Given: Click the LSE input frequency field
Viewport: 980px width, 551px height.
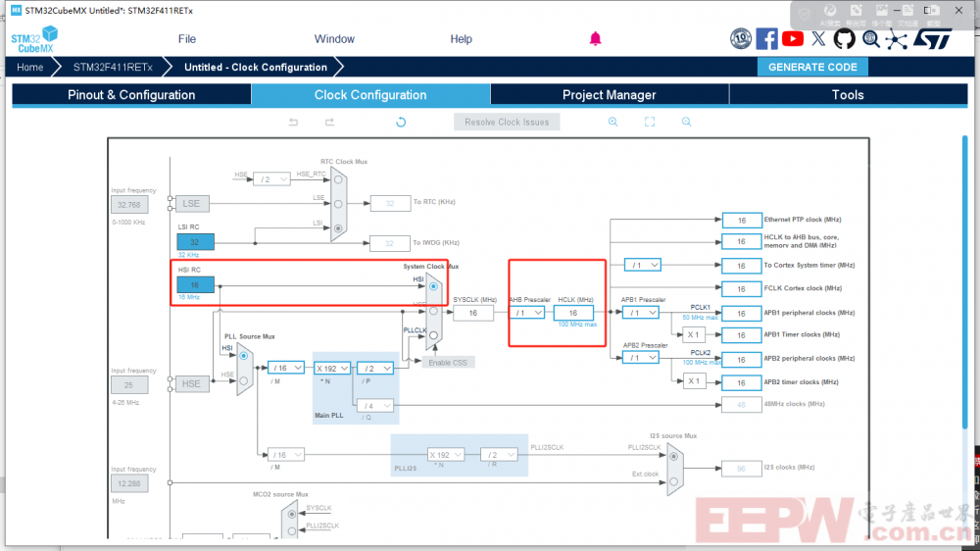Looking at the screenshot, I should click(x=129, y=205).
